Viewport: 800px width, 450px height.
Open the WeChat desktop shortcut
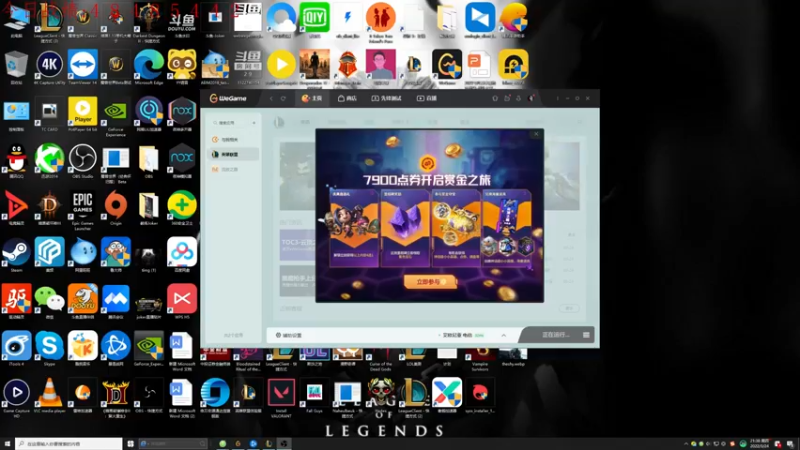tap(49, 302)
